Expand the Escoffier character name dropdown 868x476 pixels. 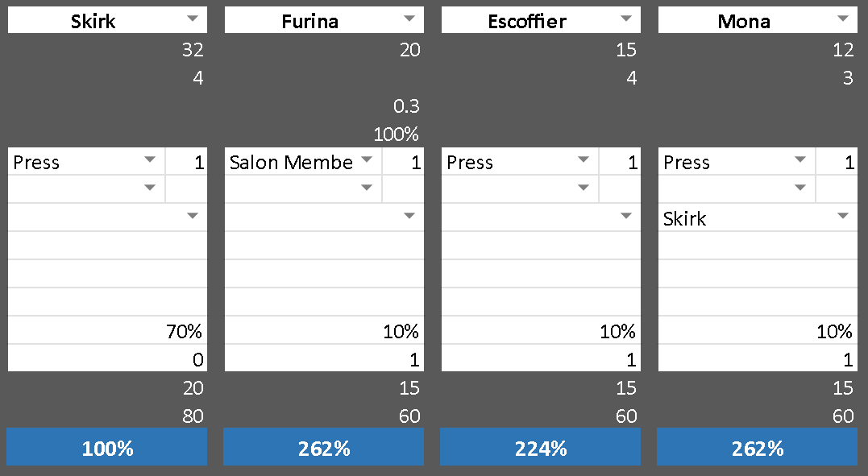[x=625, y=19]
